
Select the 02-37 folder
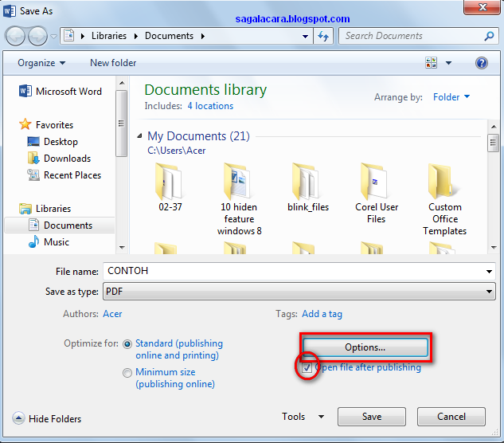[170, 187]
